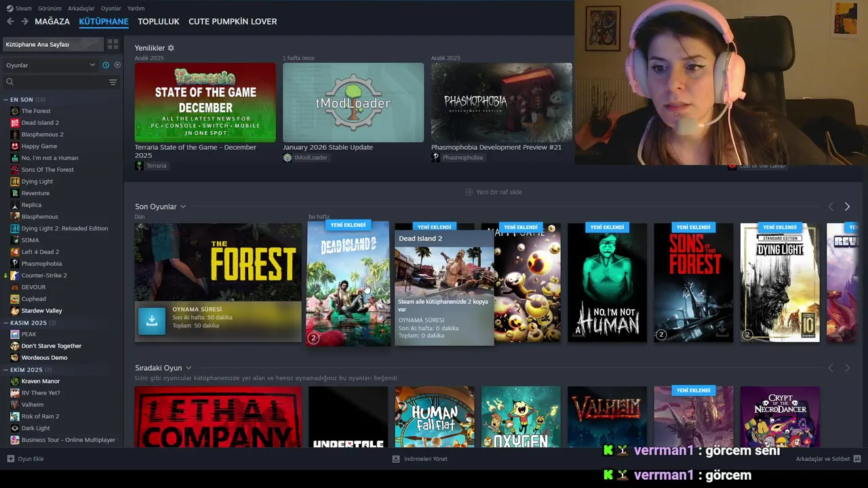
Task: Open Dying Light cover in Son Oyunlar
Action: tap(780, 283)
